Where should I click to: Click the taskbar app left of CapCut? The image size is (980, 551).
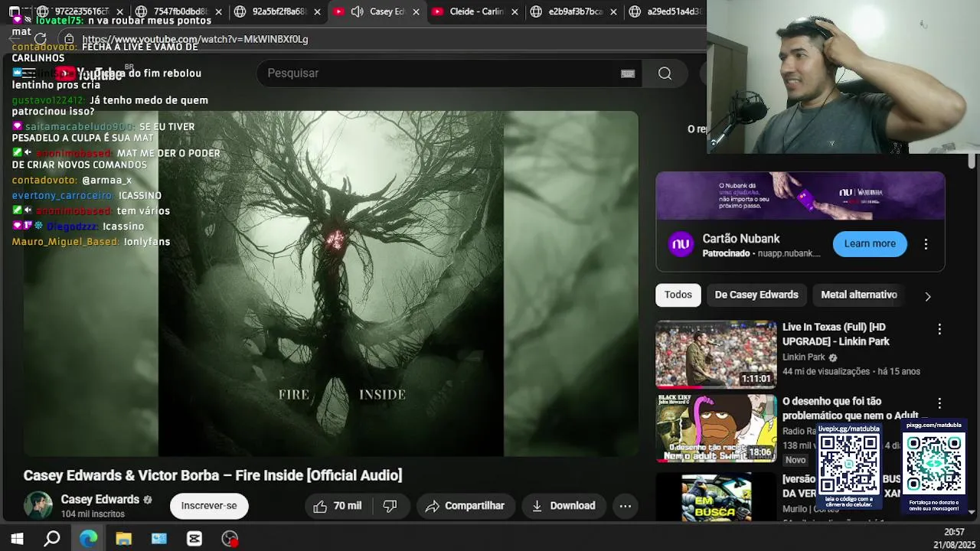click(159, 539)
